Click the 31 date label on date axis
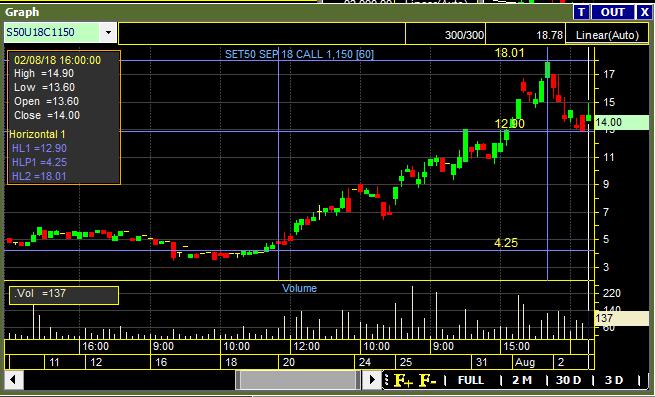The height and width of the screenshot is (397, 655). 482,362
